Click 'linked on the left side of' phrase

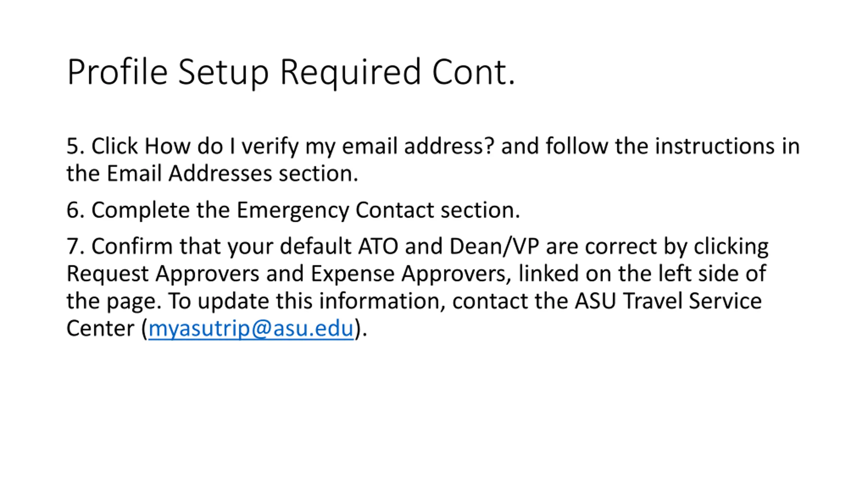pyautogui.click(x=642, y=273)
